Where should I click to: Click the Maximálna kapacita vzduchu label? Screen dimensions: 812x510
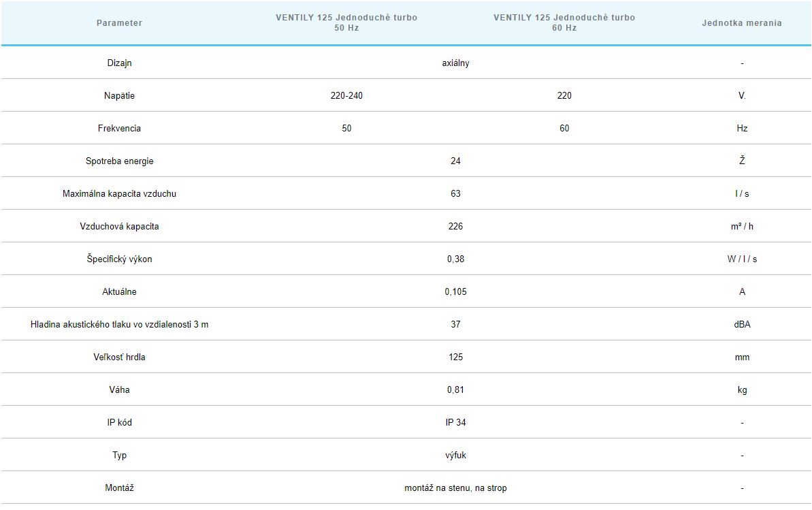pos(119,194)
